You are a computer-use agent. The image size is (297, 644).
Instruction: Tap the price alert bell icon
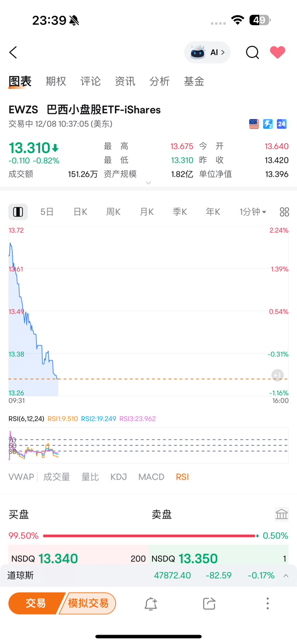pos(151,603)
